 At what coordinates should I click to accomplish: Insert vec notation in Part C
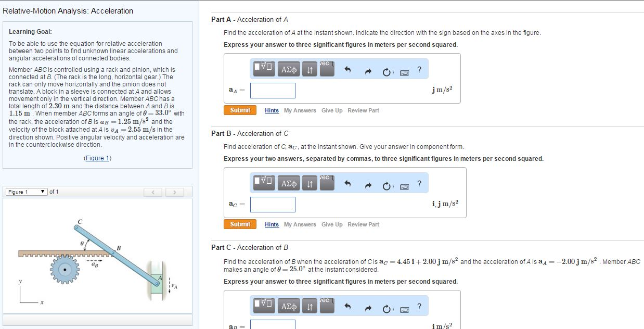pyautogui.click(x=327, y=306)
